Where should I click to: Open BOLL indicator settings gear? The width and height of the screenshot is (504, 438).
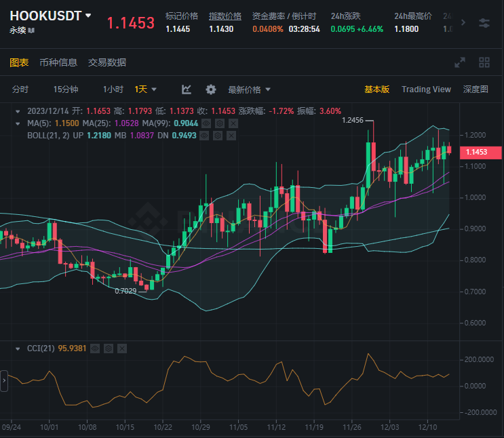219,134
